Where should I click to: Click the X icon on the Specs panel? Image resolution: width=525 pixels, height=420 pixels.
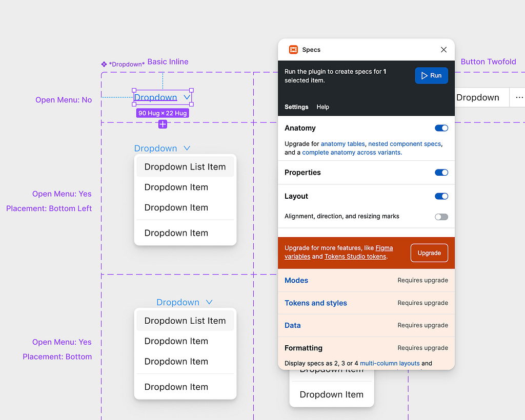click(x=443, y=50)
